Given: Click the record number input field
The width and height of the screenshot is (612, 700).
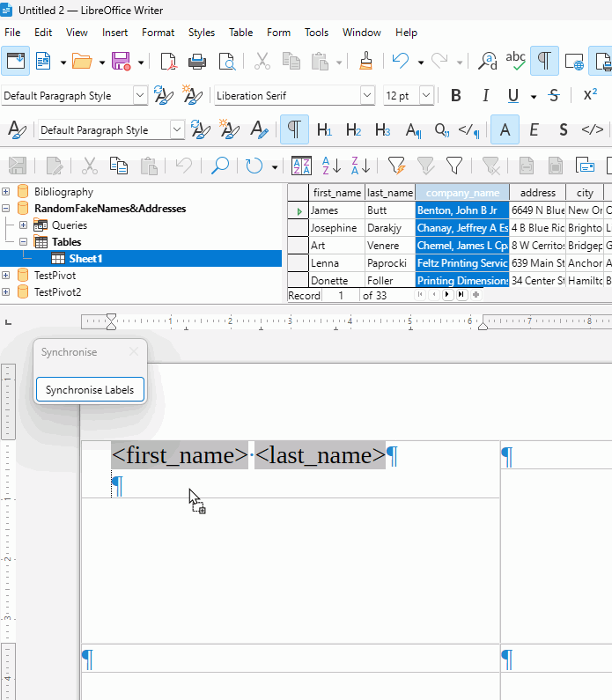Looking at the screenshot, I should (x=340, y=296).
